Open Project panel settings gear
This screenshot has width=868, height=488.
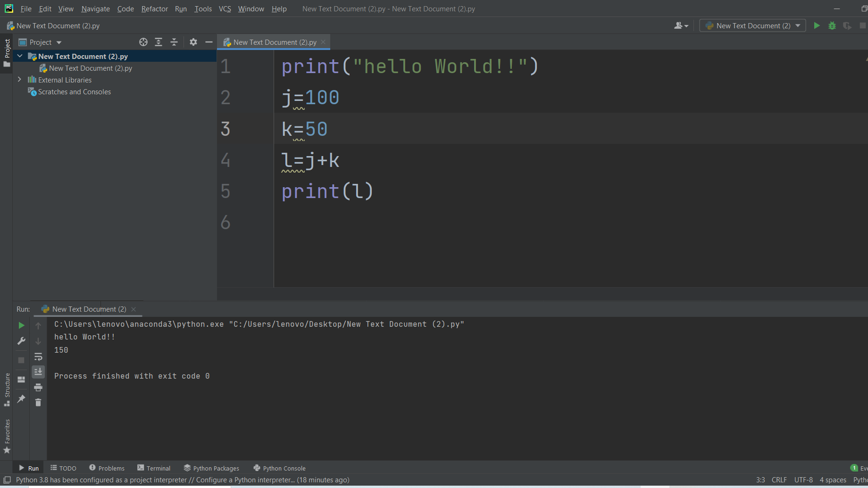pos(193,42)
